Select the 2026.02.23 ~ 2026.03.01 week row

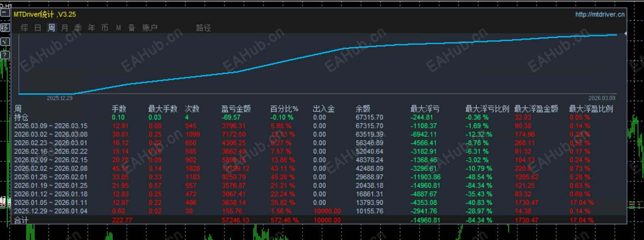[51, 143]
